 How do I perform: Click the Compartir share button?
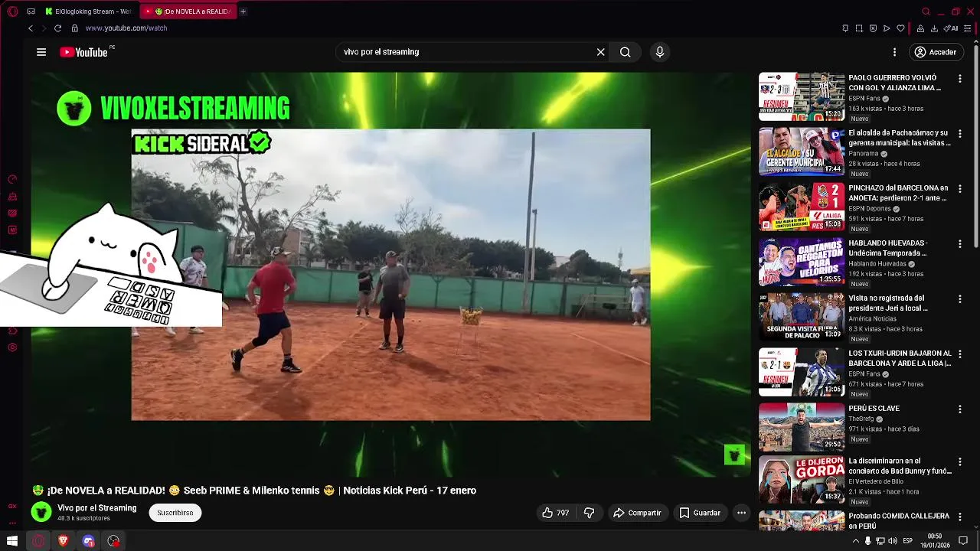click(637, 513)
